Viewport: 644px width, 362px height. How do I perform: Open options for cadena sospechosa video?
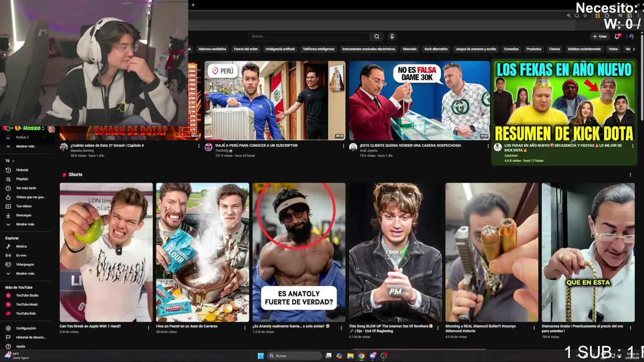[x=488, y=146]
